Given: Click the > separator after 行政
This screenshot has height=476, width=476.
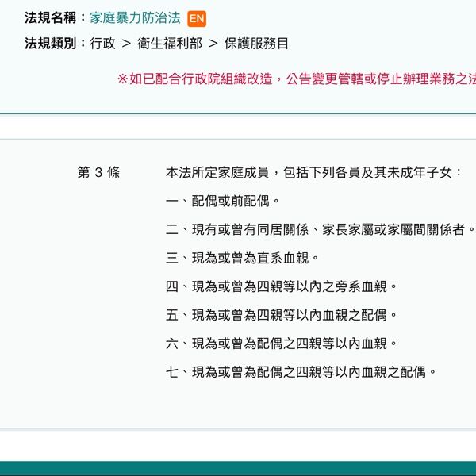Looking at the screenshot, I should pyautogui.click(x=126, y=44).
